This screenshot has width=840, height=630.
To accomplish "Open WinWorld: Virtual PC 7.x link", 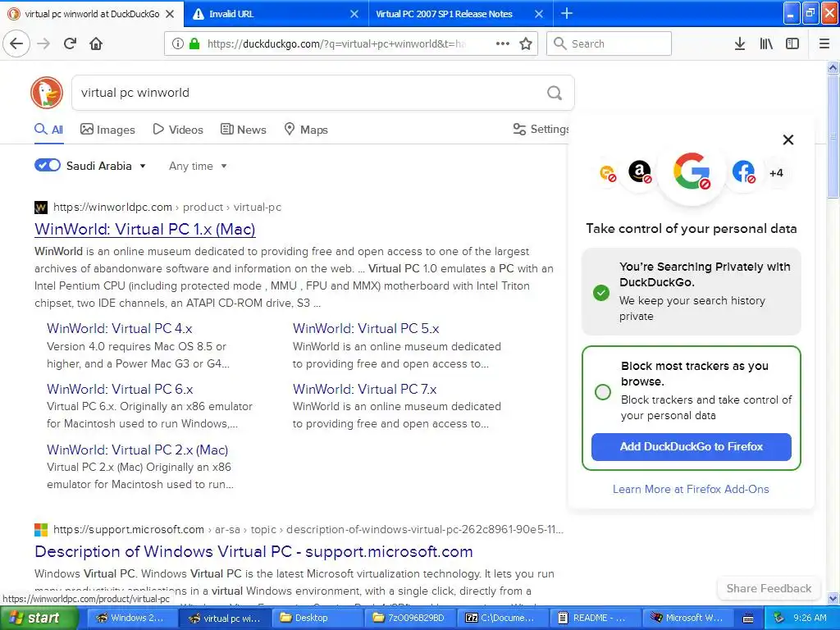I will click(365, 389).
